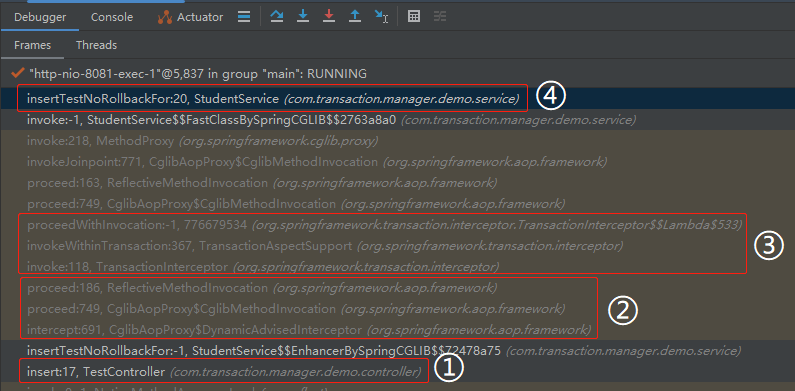
Task: Open the Actuator tab
Action: point(190,17)
